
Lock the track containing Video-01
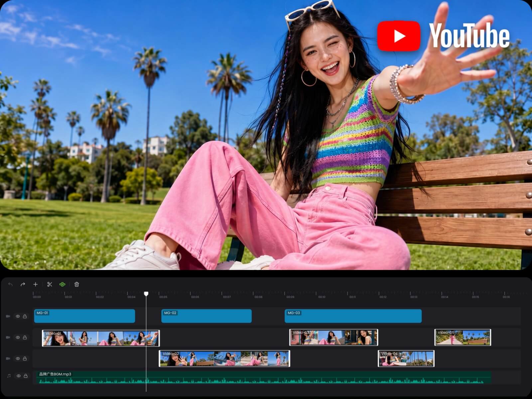[25, 337]
